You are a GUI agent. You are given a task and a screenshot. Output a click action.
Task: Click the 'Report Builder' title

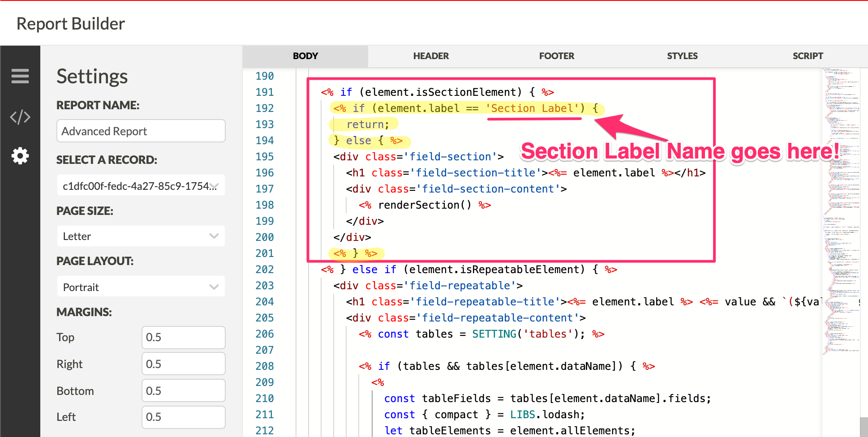(x=71, y=24)
